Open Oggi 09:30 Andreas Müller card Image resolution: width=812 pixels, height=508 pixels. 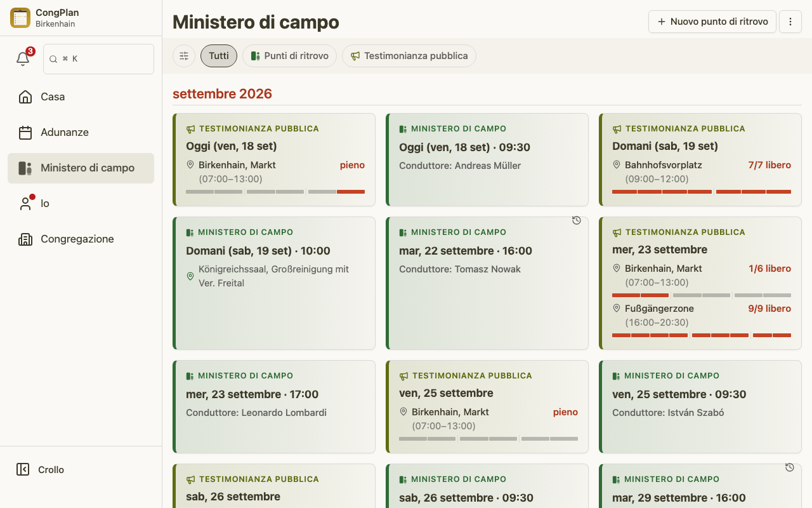coord(487,160)
